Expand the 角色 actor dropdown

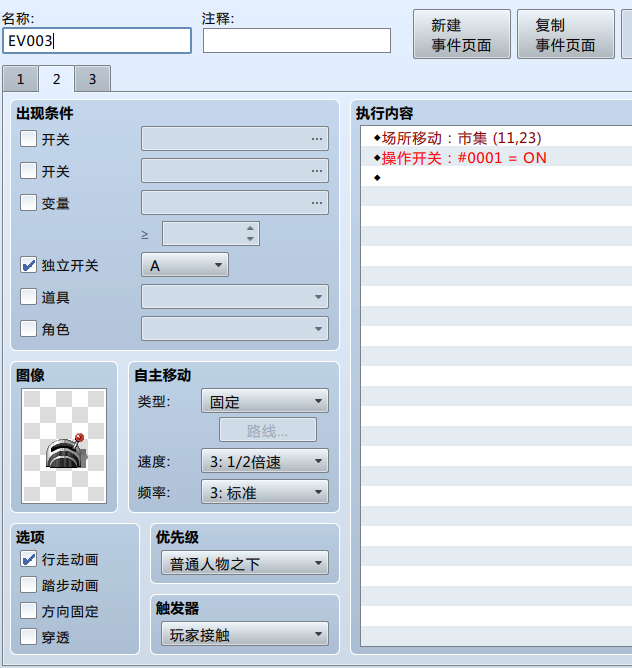(235, 328)
